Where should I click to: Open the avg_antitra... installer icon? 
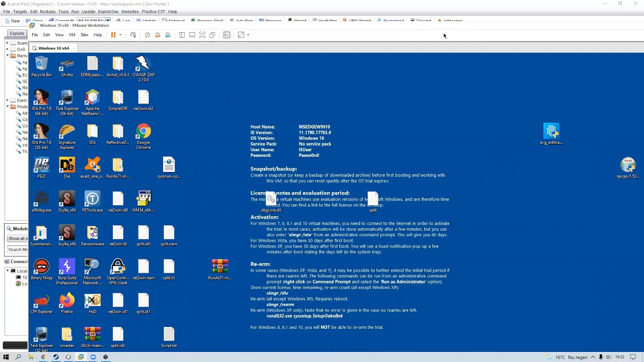coord(551,134)
